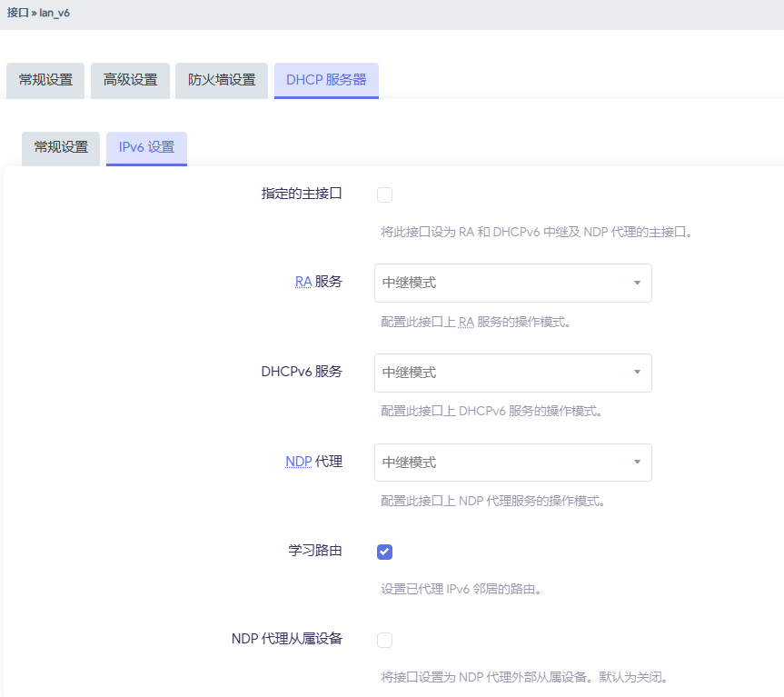Switch to the 高级设置 tab
784x697 pixels.
point(130,80)
